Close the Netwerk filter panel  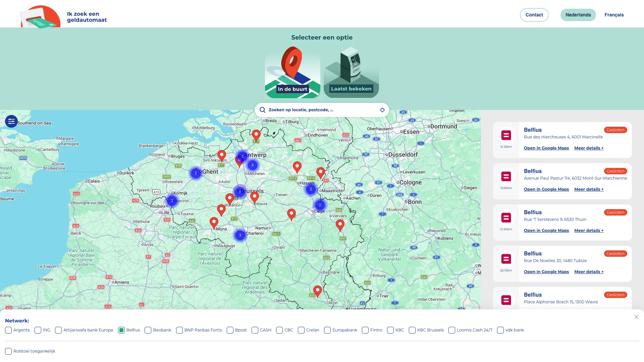(x=636, y=317)
